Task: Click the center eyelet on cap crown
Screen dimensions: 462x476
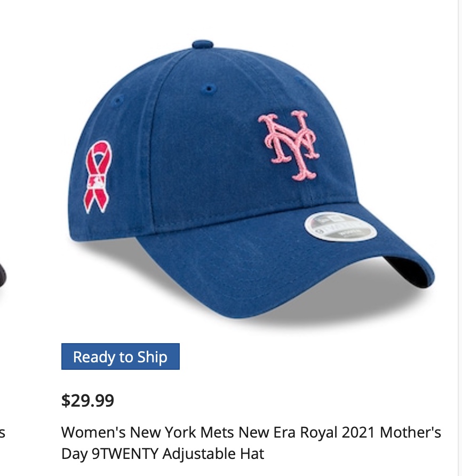Action: 209,89
